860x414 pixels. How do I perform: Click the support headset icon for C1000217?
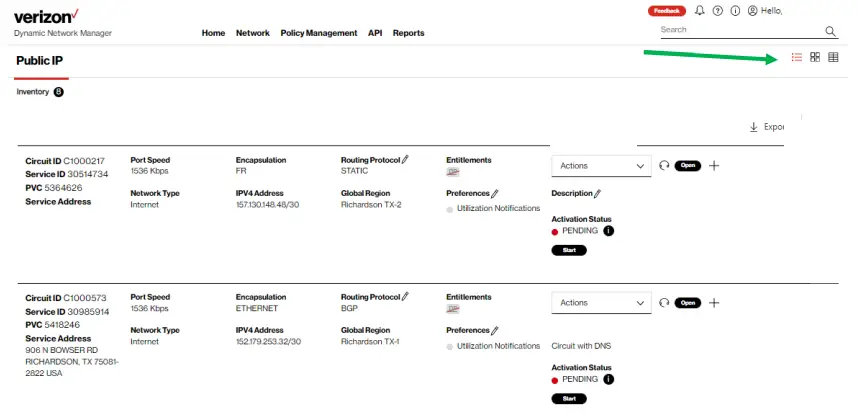click(663, 165)
